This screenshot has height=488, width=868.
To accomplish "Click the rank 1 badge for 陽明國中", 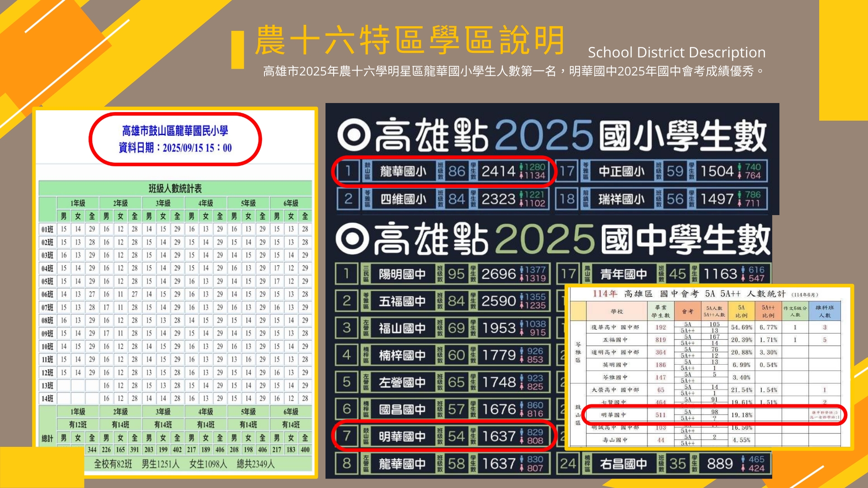I will tap(347, 274).
